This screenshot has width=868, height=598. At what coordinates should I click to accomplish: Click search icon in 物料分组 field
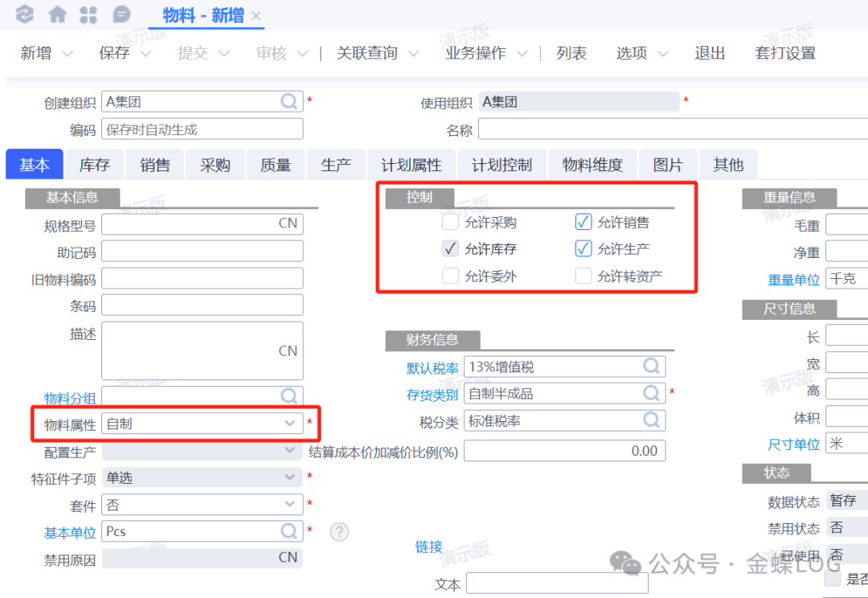[x=289, y=396]
